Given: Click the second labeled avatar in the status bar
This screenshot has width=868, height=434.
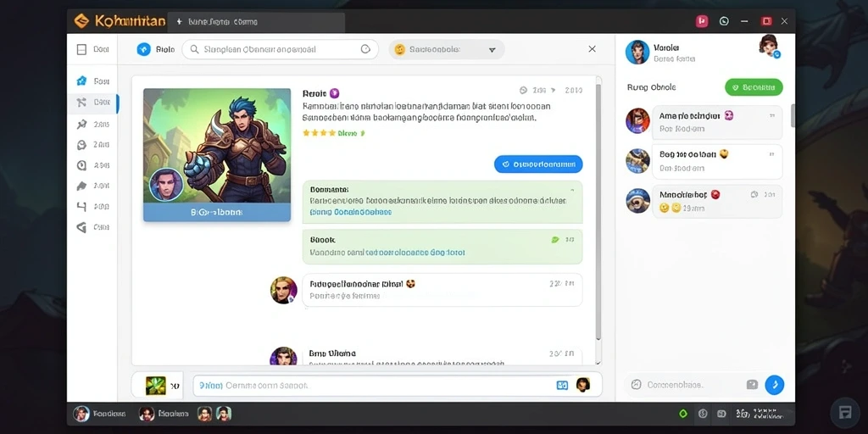Looking at the screenshot, I should tap(146, 414).
